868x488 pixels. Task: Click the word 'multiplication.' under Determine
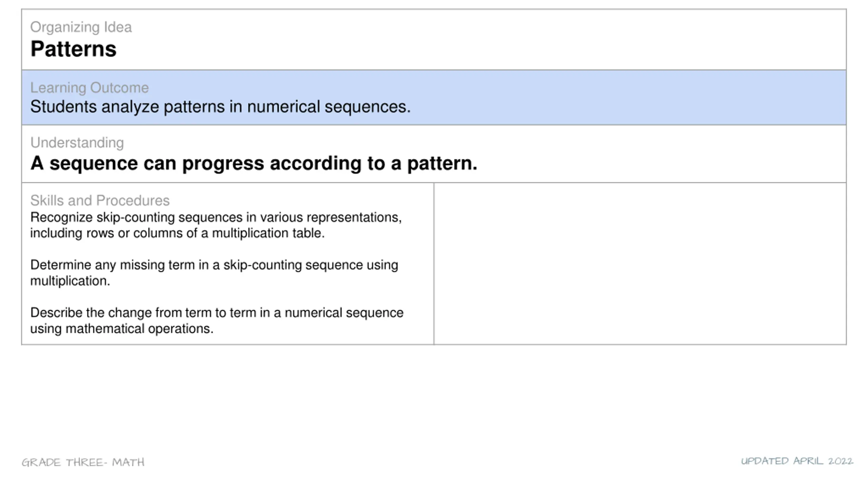point(70,281)
